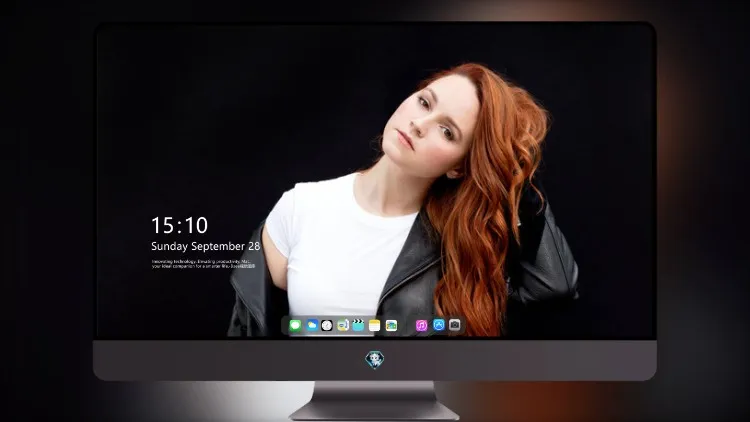Launch the pink Music app
The width and height of the screenshot is (750, 422).
421,325
